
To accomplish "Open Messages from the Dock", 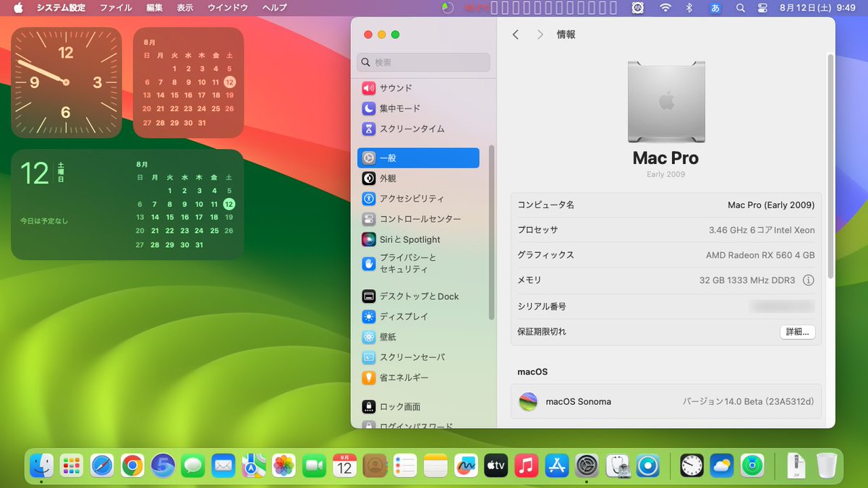I will click(192, 466).
